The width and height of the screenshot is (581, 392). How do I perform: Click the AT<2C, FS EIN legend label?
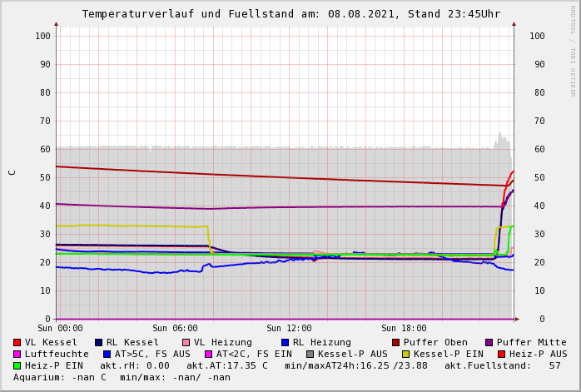(254, 354)
